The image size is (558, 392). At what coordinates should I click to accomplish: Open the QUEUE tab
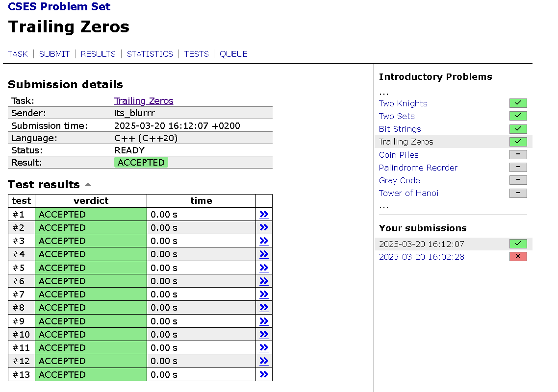[x=233, y=54]
